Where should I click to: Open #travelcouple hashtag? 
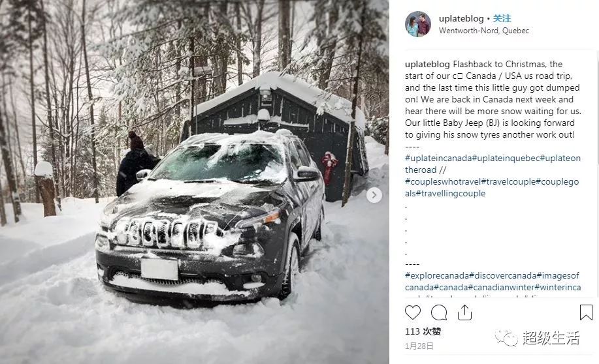508,182
